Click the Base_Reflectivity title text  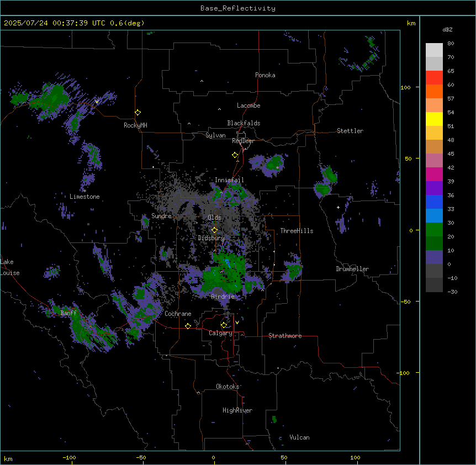(237, 8)
